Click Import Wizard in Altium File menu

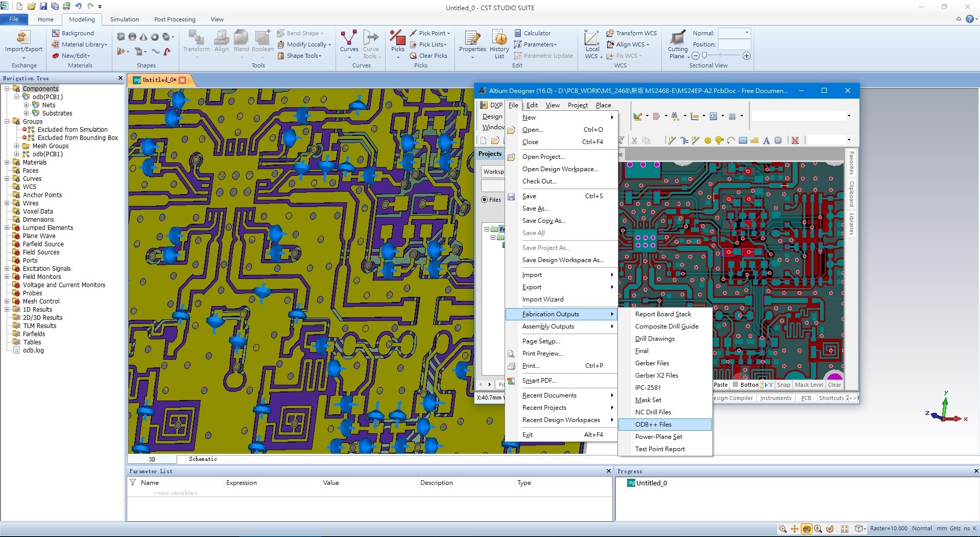(x=561, y=299)
